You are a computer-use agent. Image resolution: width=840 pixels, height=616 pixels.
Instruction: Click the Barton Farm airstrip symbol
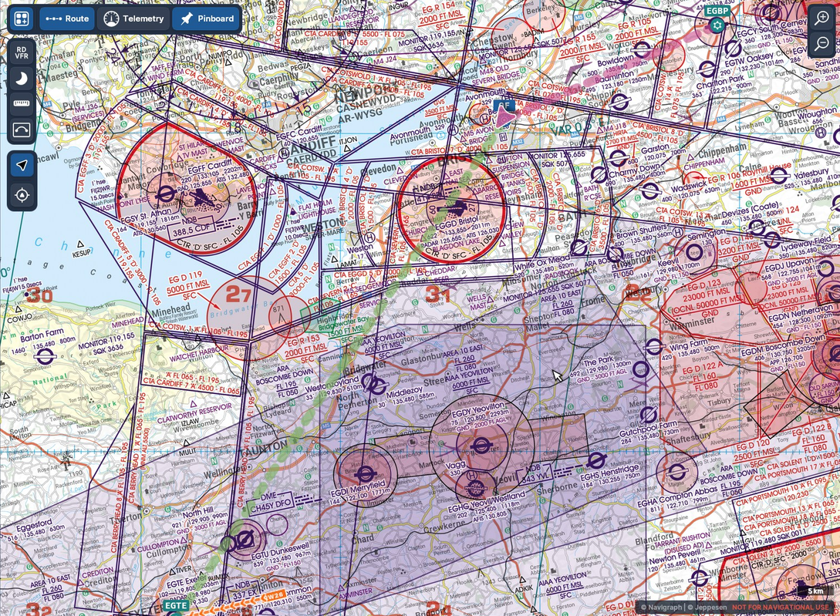(x=45, y=355)
